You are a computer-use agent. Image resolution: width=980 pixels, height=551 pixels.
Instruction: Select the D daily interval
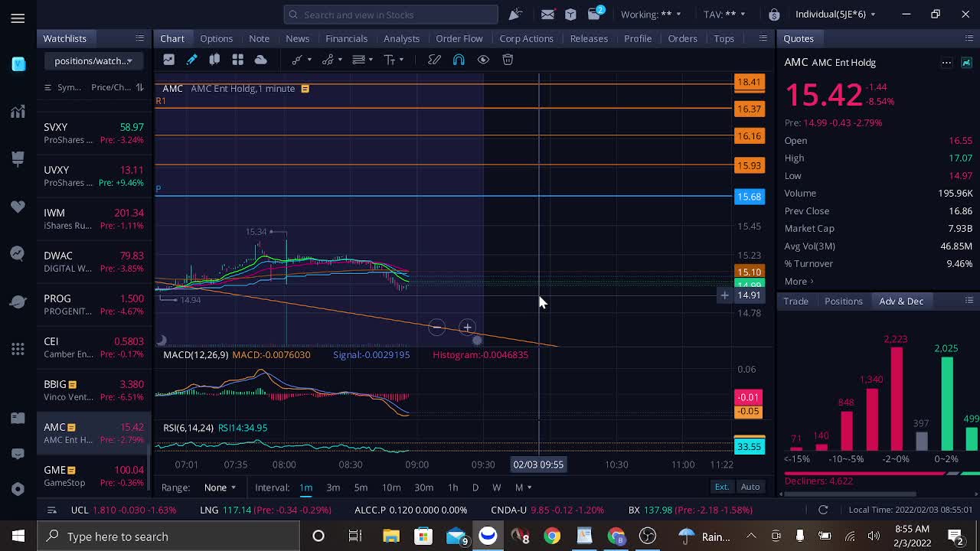coord(475,487)
